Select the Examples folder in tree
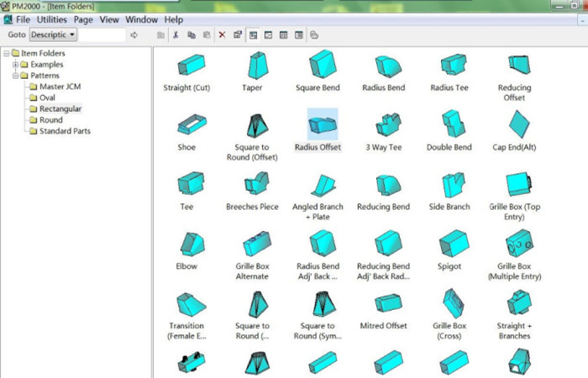 click(x=46, y=65)
